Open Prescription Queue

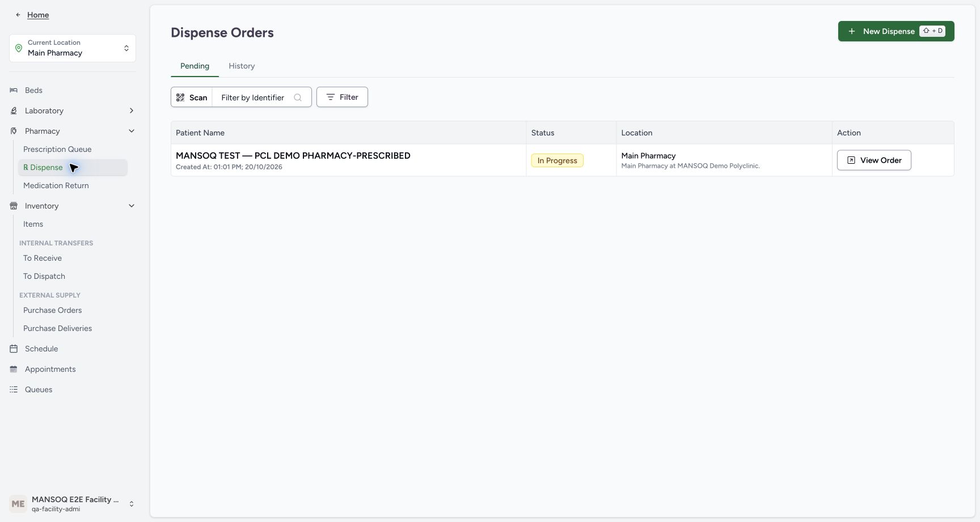pos(57,149)
